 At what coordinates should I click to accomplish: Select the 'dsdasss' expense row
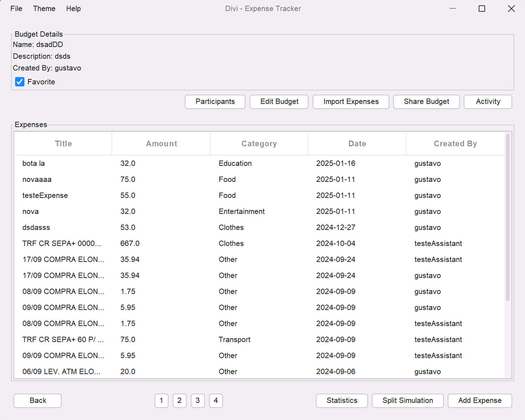click(259, 227)
